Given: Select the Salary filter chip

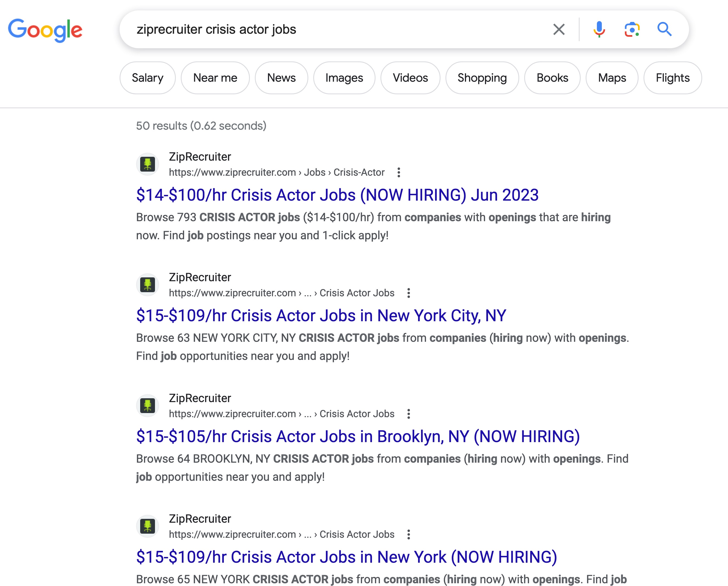Looking at the screenshot, I should [148, 78].
